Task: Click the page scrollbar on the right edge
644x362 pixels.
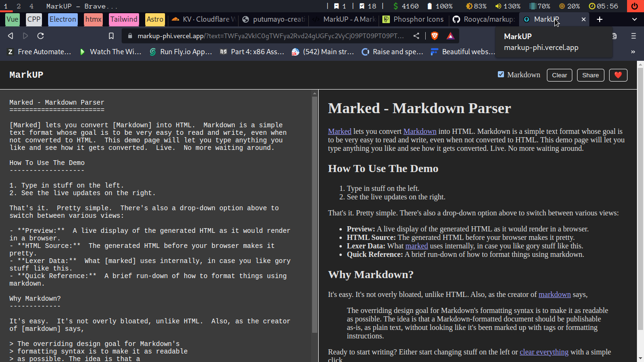Action: point(640,198)
